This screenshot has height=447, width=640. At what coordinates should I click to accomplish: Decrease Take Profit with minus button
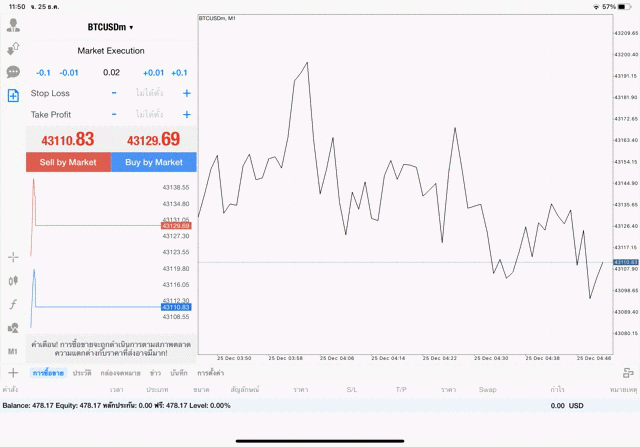[x=114, y=114]
